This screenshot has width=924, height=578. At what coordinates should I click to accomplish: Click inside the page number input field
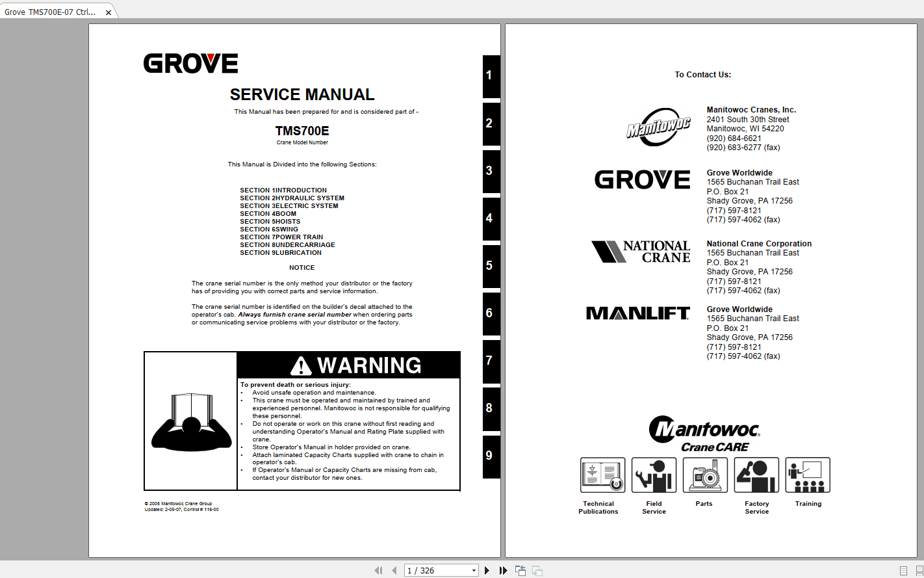click(432, 570)
